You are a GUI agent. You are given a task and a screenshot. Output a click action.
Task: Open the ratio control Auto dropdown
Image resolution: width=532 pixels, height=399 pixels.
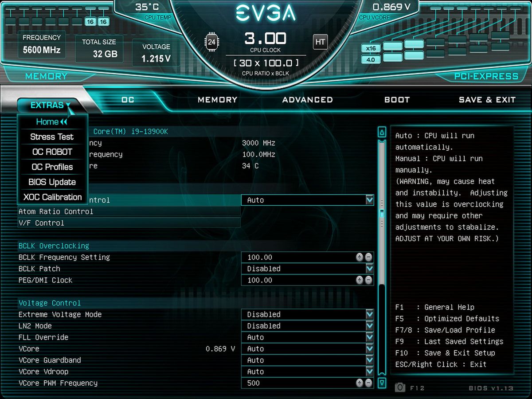pyautogui.click(x=308, y=200)
